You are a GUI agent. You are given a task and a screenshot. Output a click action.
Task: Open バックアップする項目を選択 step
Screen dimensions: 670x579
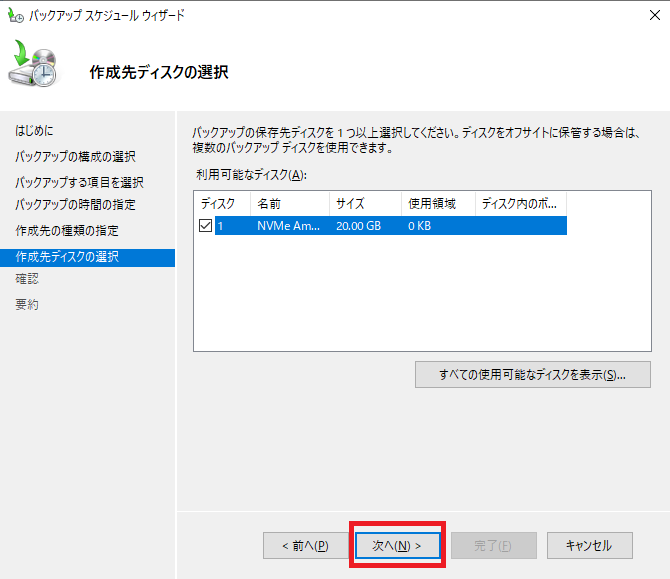(79, 182)
